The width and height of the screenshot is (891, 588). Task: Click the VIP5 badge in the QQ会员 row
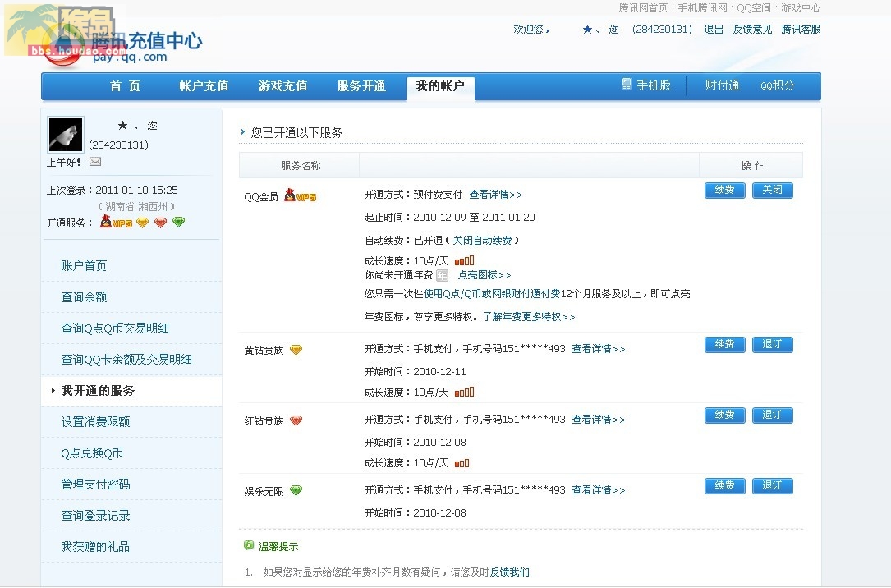point(300,196)
